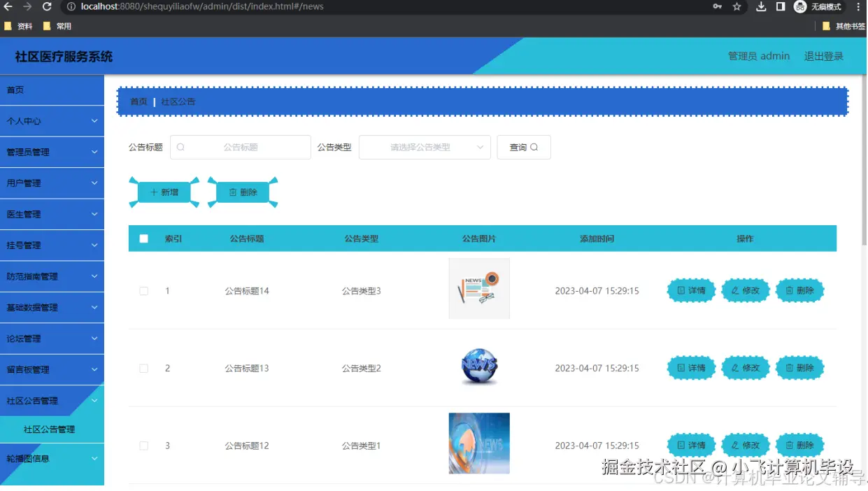Viewport: 868px width, 491px height.
Task: Delete the 公告标题13 row
Action: click(x=799, y=368)
